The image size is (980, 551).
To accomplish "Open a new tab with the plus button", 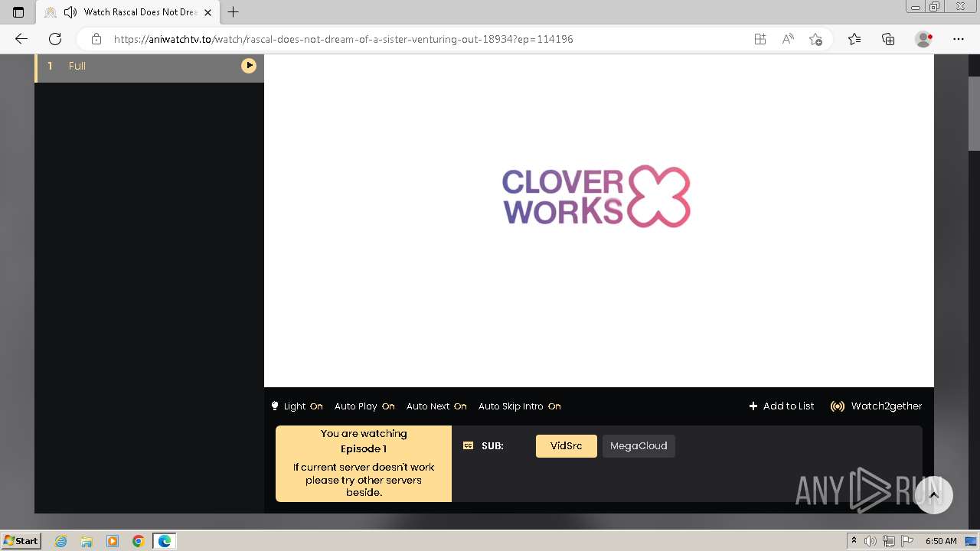I will [234, 12].
